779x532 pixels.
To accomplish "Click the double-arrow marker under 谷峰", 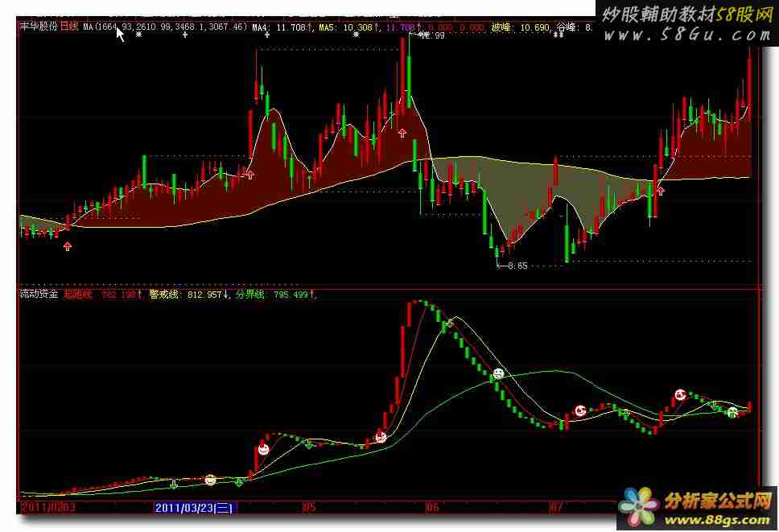I will [559, 35].
